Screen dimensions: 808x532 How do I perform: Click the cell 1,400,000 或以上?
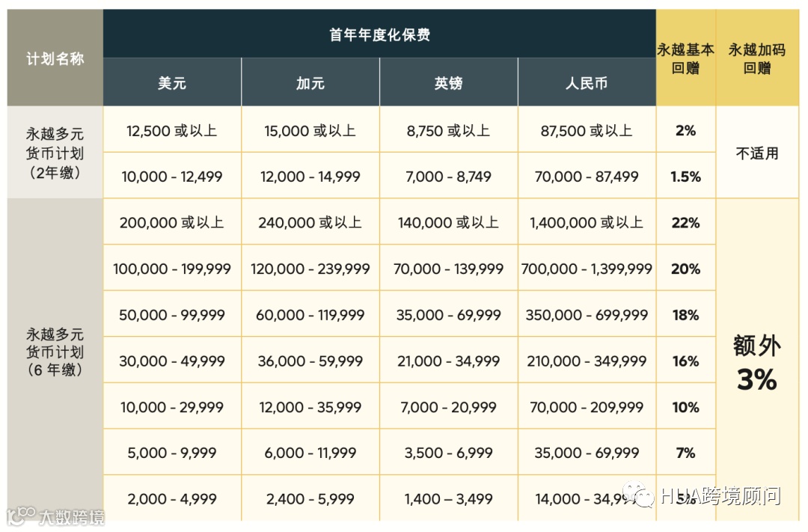[x=587, y=221]
